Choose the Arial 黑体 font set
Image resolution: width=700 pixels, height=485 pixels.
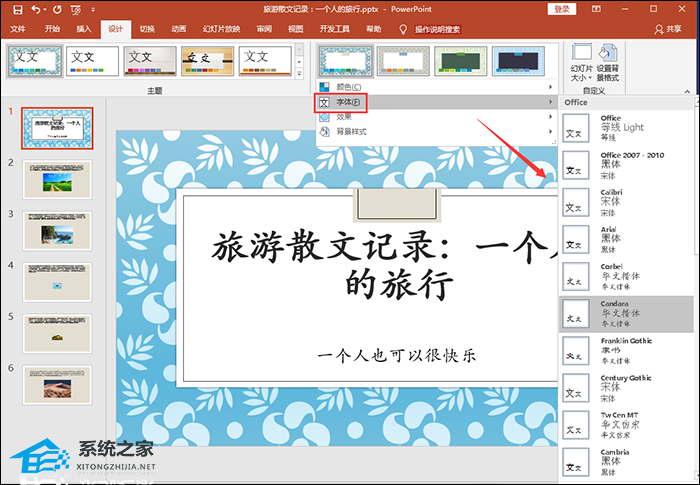[626, 239]
